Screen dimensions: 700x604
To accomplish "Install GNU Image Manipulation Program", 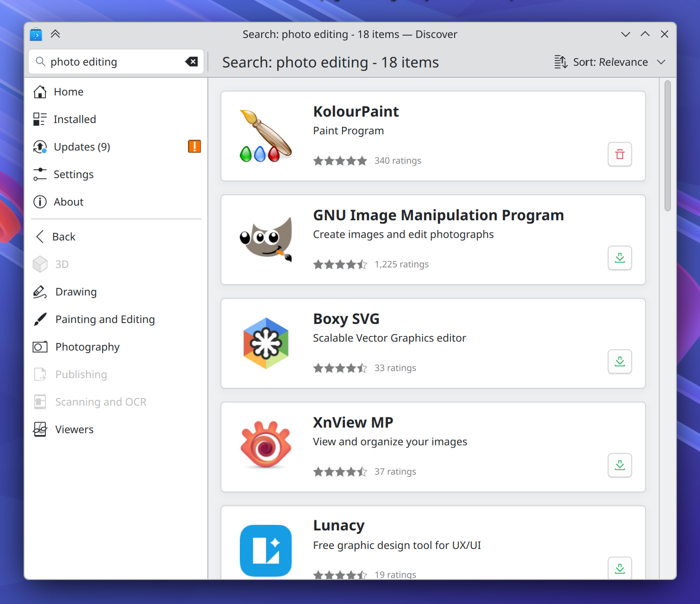I will (619, 258).
